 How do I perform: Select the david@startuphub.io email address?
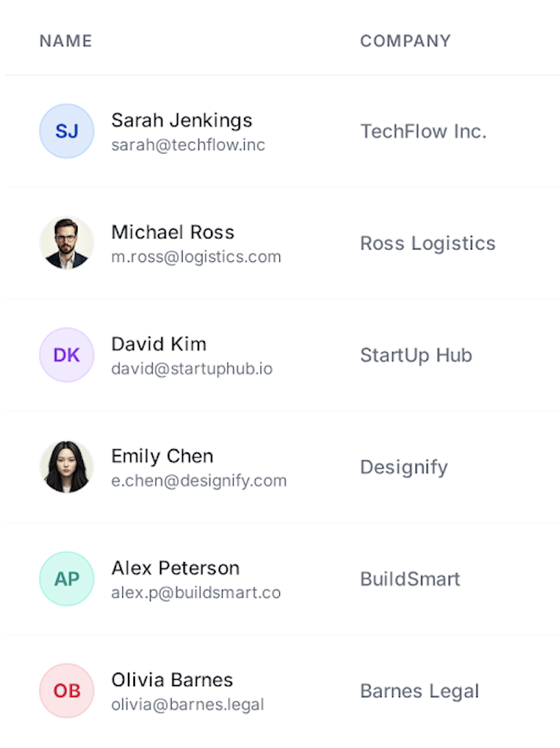click(x=192, y=369)
